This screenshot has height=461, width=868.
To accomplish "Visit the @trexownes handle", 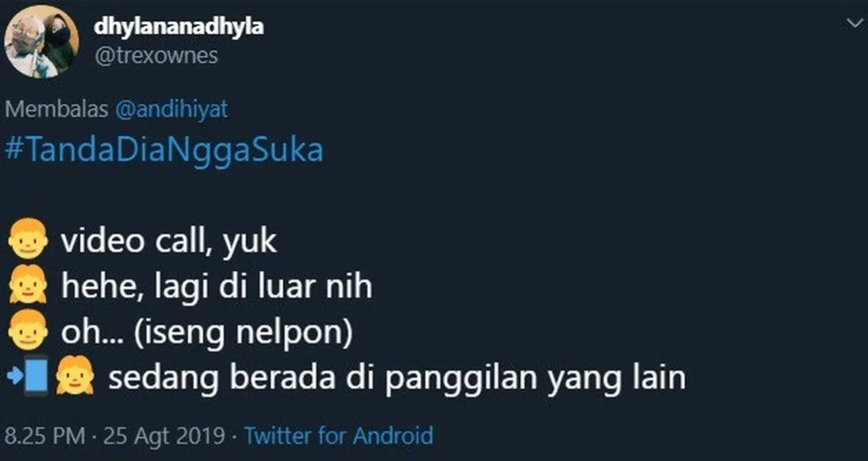I will tap(156, 56).
